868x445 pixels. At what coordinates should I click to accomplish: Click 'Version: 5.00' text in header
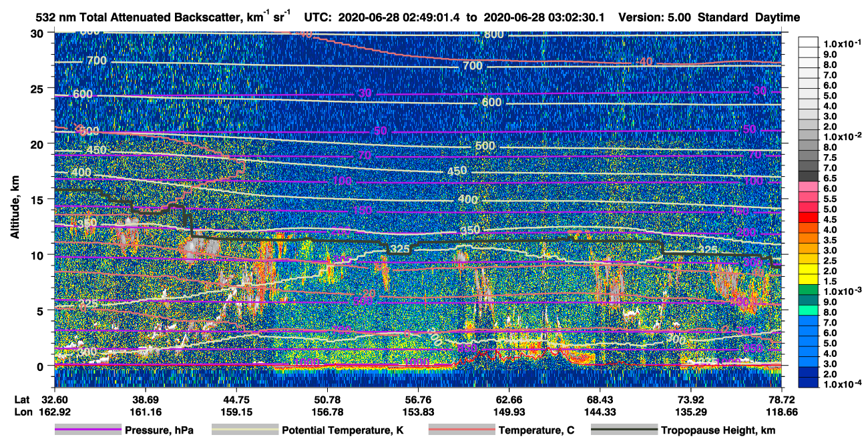(656, 17)
